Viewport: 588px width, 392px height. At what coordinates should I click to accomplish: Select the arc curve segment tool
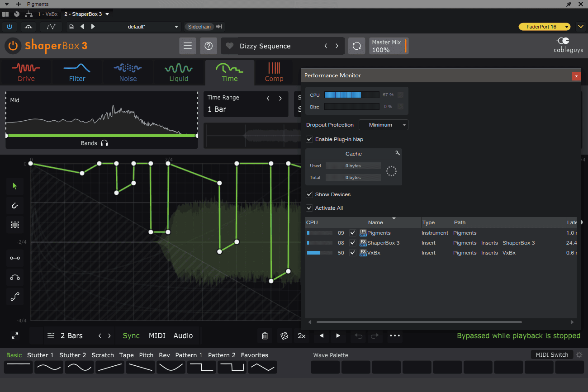[x=15, y=277]
